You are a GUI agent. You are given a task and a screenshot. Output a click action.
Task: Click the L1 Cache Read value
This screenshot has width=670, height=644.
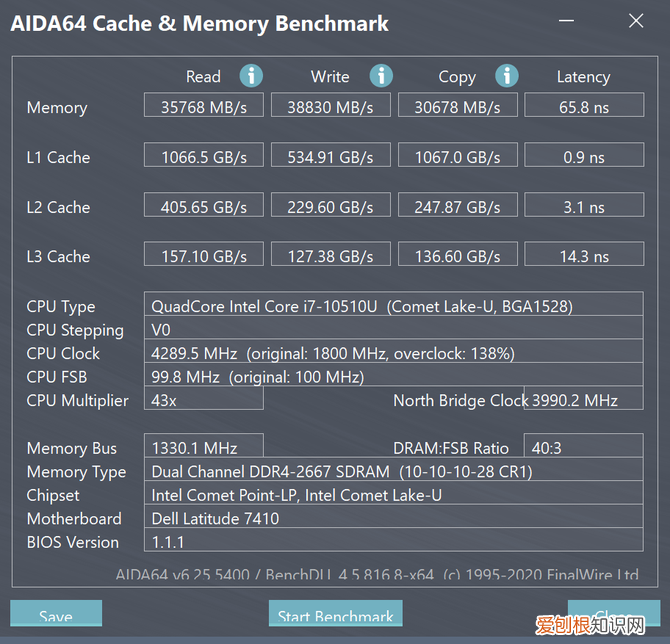click(x=203, y=156)
